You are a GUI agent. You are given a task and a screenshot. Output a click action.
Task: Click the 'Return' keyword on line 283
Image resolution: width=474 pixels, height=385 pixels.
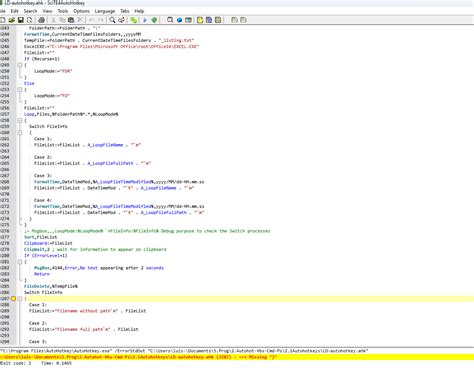pos(42,274)
